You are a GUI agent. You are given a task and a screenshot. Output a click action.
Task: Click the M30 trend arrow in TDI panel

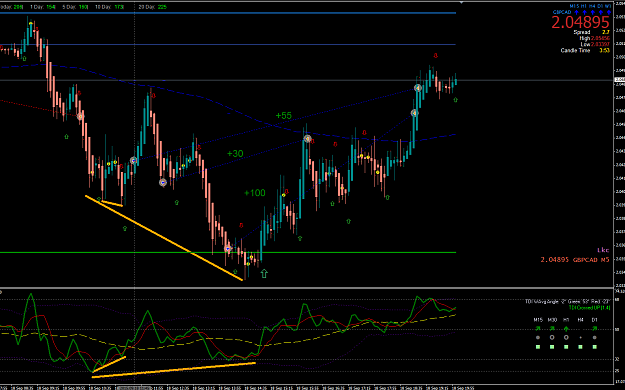[552, 328]
